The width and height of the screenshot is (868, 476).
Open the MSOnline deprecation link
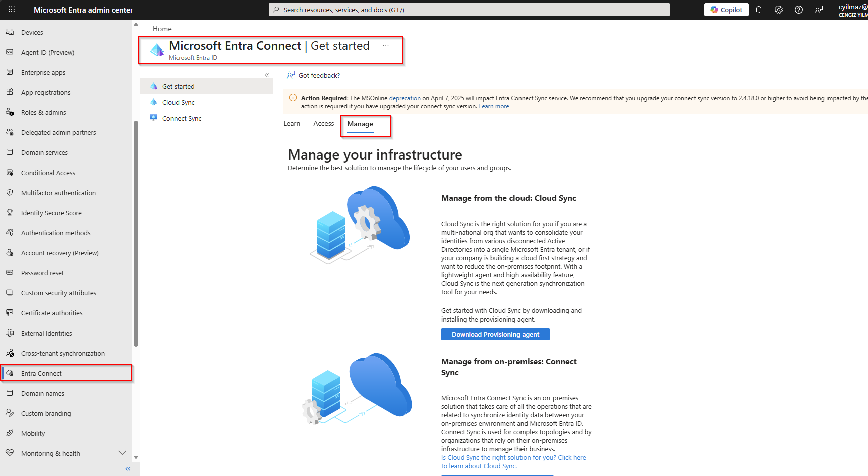pyautogui.click(x=405, y=98)
